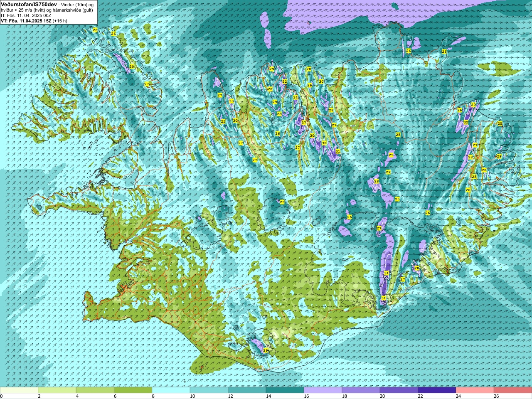Select the 6–8 m/s olive green swatch

click(133, 390)
